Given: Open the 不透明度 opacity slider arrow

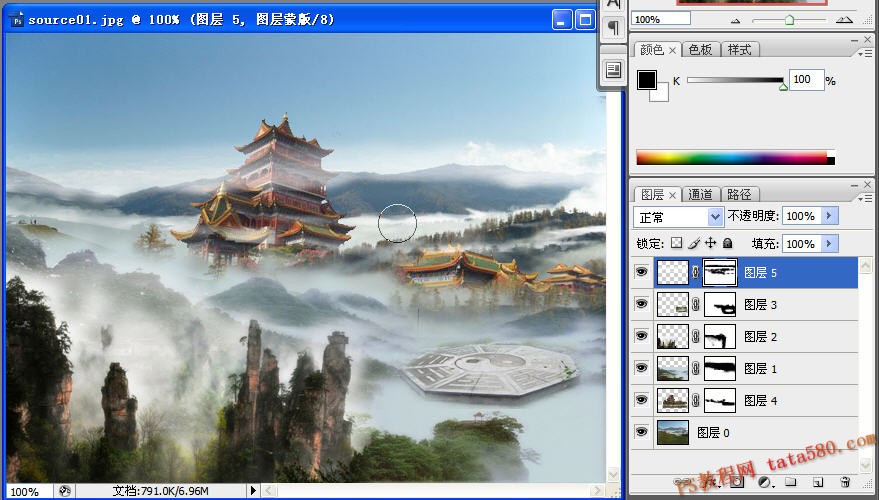Looking at the screenshot, I should [829, 216].
